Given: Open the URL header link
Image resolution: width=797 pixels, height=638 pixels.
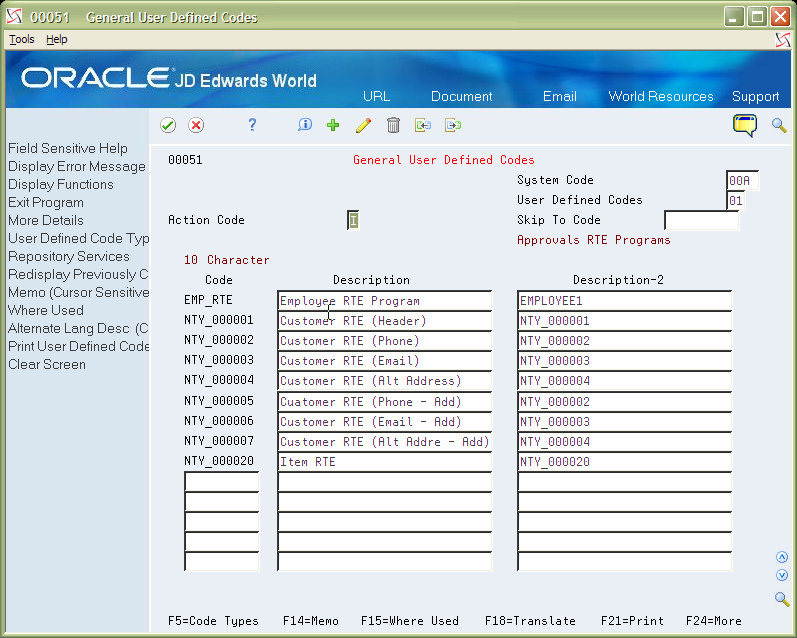Looking at the screenshot, I should [x=376, y=96].
